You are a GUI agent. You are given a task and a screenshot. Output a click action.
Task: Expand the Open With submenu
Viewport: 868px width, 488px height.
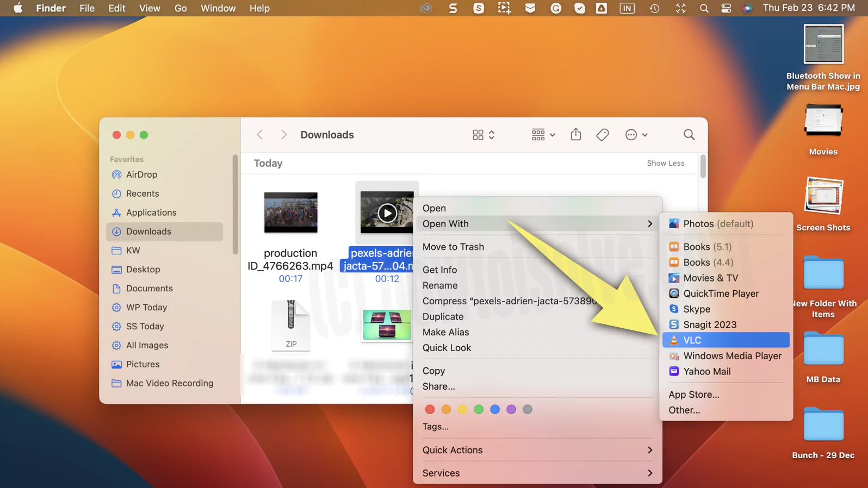click(537, 224)
